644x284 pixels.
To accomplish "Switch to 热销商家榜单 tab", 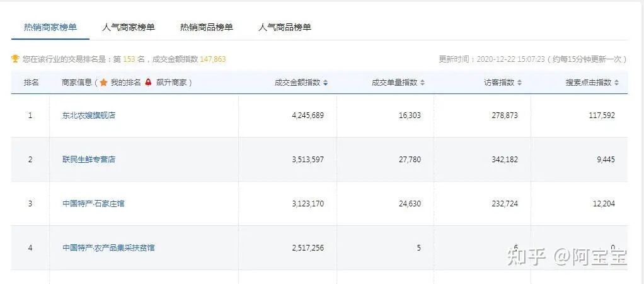I will [x=50, y=28].
